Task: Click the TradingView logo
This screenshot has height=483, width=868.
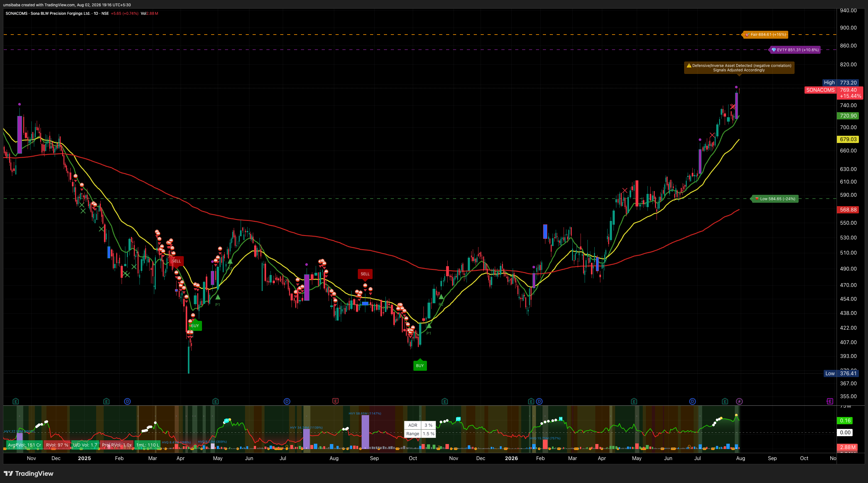Action: 29,474
